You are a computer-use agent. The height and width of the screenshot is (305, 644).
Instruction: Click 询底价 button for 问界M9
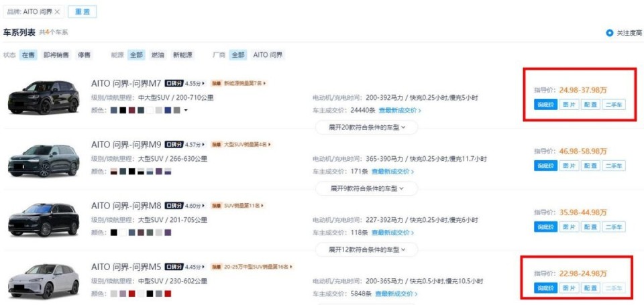tap(546, 166)
